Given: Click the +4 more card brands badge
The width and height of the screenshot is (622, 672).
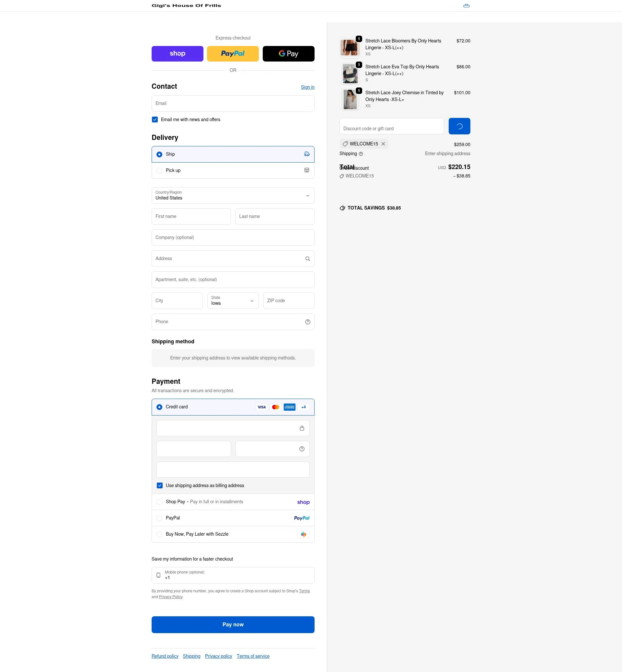Looking at the screenshot, I should point(303,407).
